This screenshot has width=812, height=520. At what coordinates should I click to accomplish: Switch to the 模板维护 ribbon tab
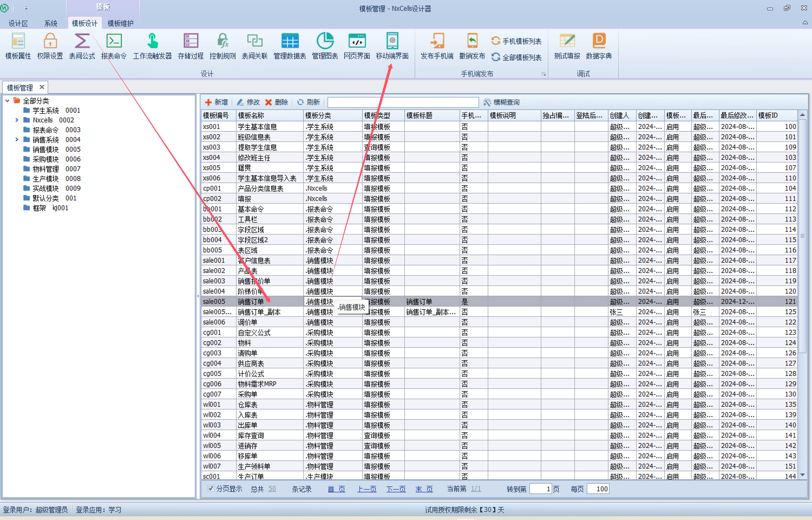tap(120, 23)
